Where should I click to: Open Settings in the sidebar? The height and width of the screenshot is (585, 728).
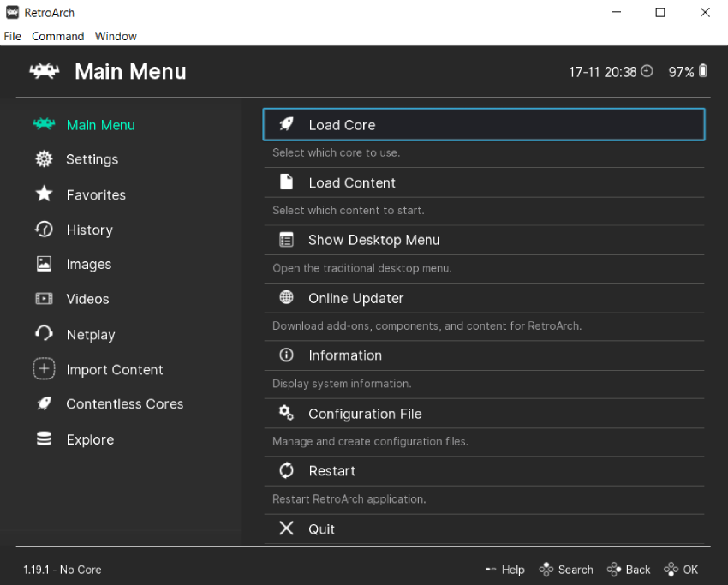[x=92, y=159]
